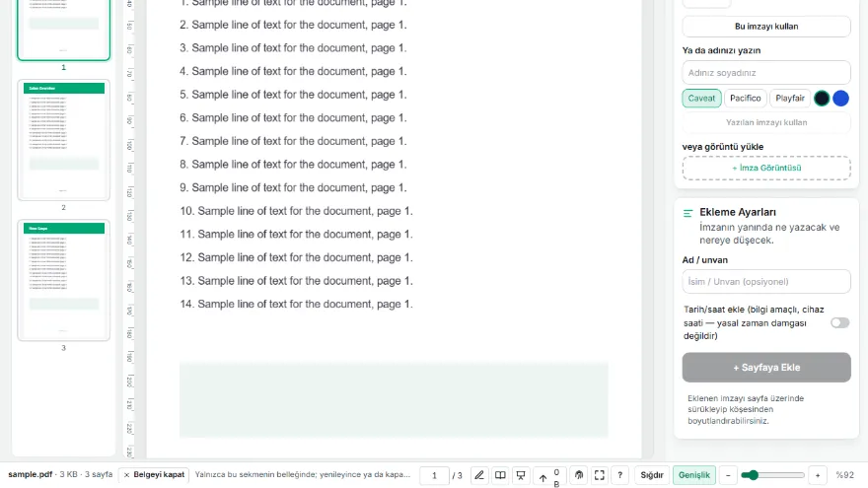
Task: Click Bu imzayı kullan button
Action: click(x=766, y=26)
